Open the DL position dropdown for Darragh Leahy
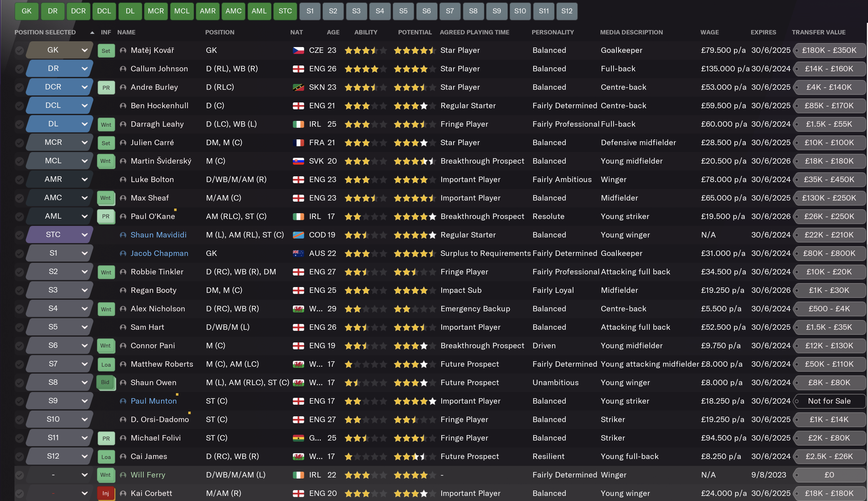868x501 pixels. coord(60,124)
